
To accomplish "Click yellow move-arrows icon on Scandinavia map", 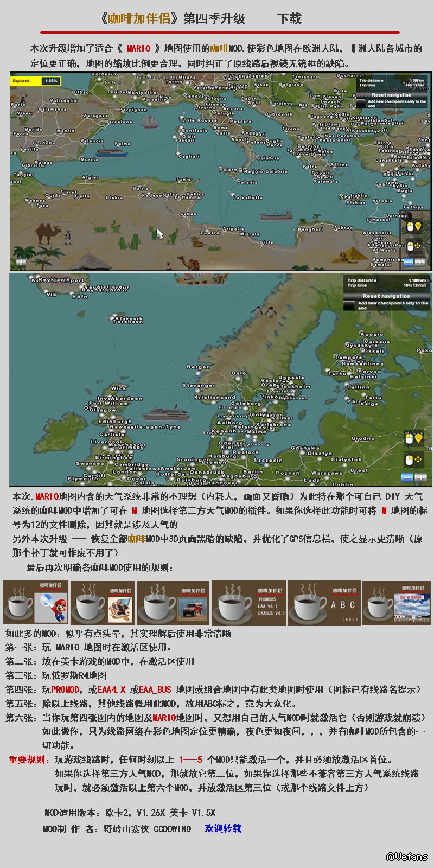I will (x=418, y=460).
